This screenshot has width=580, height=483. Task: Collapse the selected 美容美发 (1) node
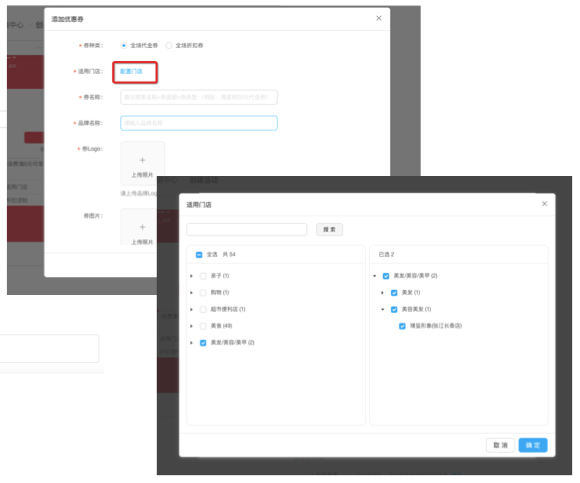[x=383, y=309]
